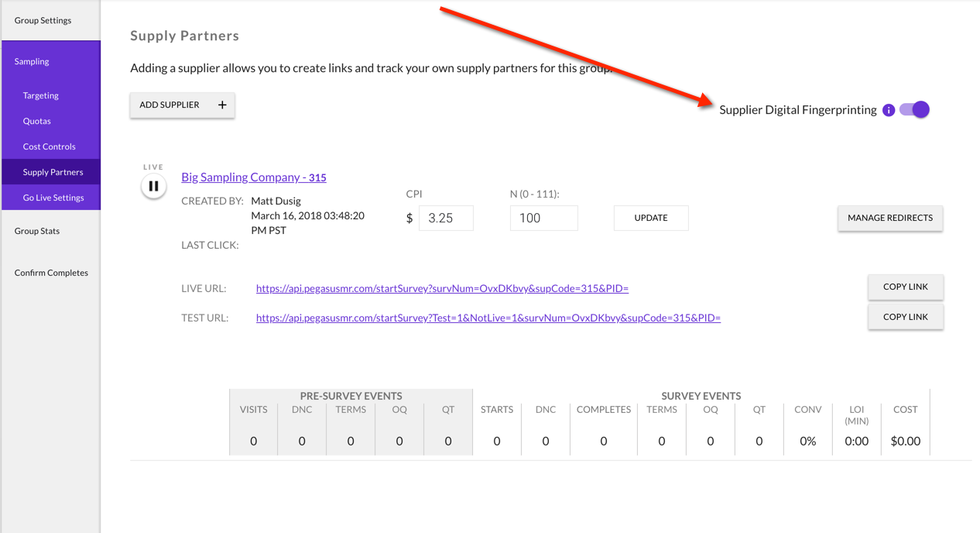
Task: Navigate to Confirm Completes
Action: click(x=51, y=273)
